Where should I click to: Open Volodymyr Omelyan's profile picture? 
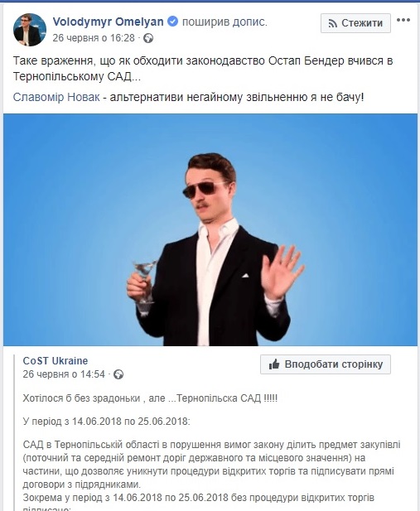(x=30, y=30)
